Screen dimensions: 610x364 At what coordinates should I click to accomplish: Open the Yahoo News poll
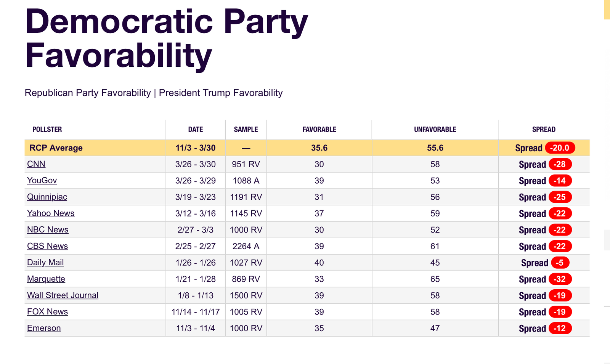click(x=51, y=213)
